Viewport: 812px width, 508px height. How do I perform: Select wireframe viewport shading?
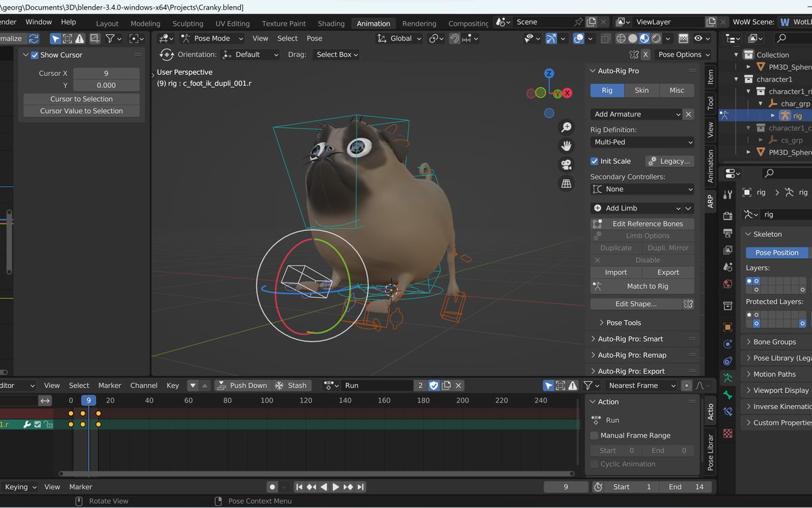[x=621, y=39]
